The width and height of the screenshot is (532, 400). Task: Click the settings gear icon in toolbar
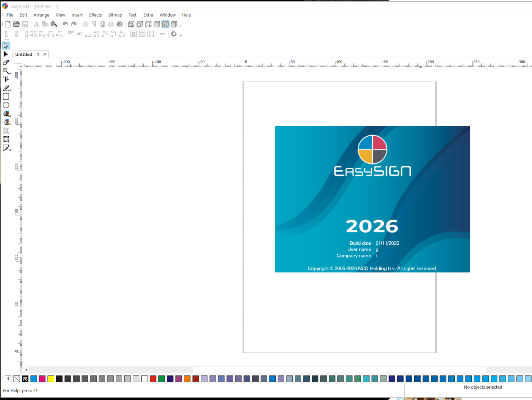(x=174, y=34)
